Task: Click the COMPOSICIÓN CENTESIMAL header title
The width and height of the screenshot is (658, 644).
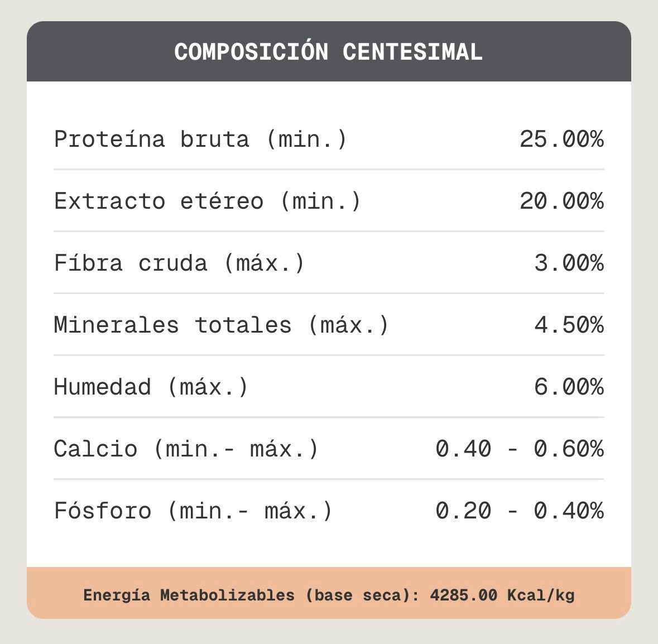Action: tap(328, 51)
